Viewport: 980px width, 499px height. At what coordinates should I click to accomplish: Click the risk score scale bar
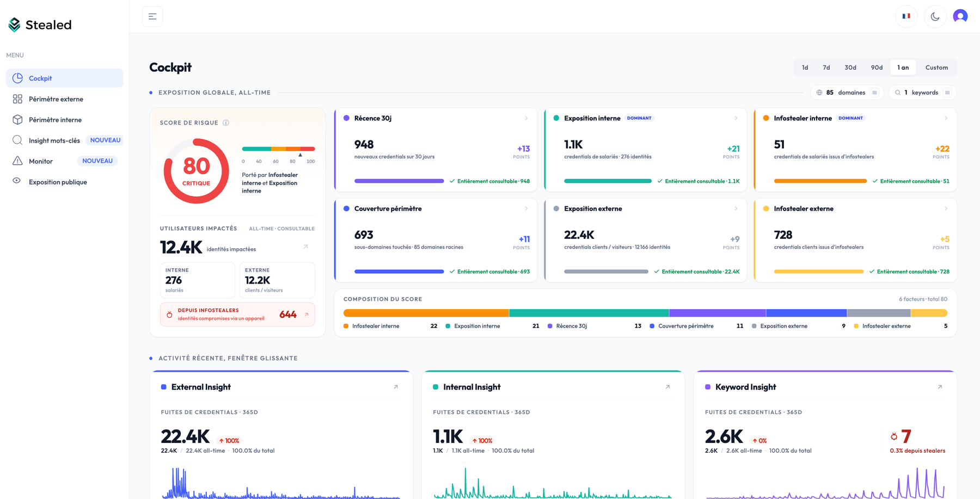278,149
